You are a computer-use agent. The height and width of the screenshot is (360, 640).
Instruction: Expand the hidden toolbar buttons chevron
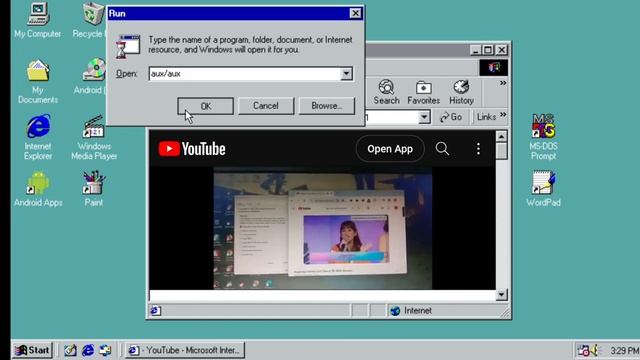(x=503, y=83)
